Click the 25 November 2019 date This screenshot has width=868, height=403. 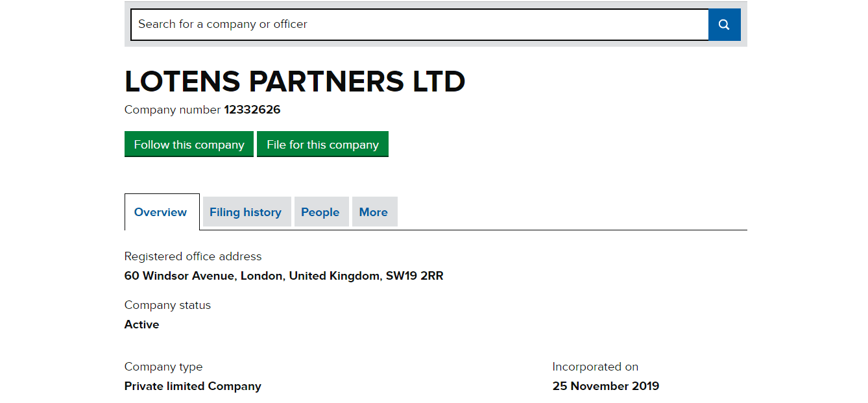click(606, 386)
